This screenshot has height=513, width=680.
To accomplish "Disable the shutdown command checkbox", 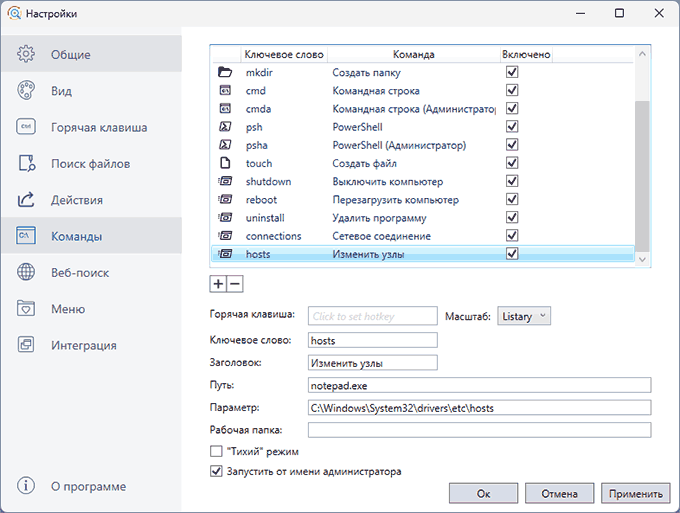I will coord(512,181).
